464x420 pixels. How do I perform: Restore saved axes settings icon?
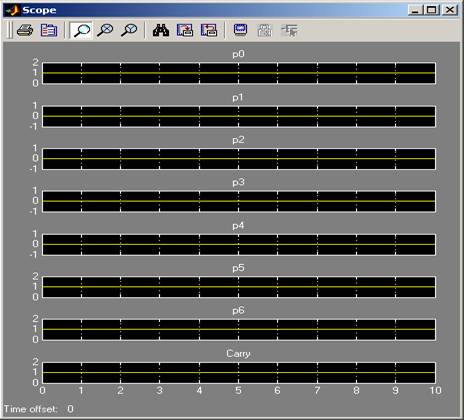click(209, 30)
